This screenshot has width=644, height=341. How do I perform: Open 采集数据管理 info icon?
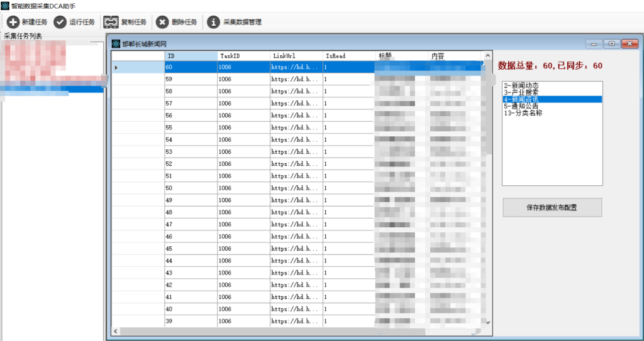pyautogui.click(x=214, y=22)
